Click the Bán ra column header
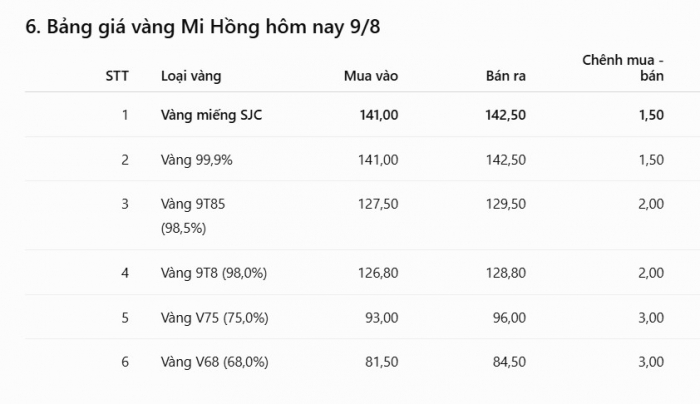The image size is (700, 404). (505, 76)
